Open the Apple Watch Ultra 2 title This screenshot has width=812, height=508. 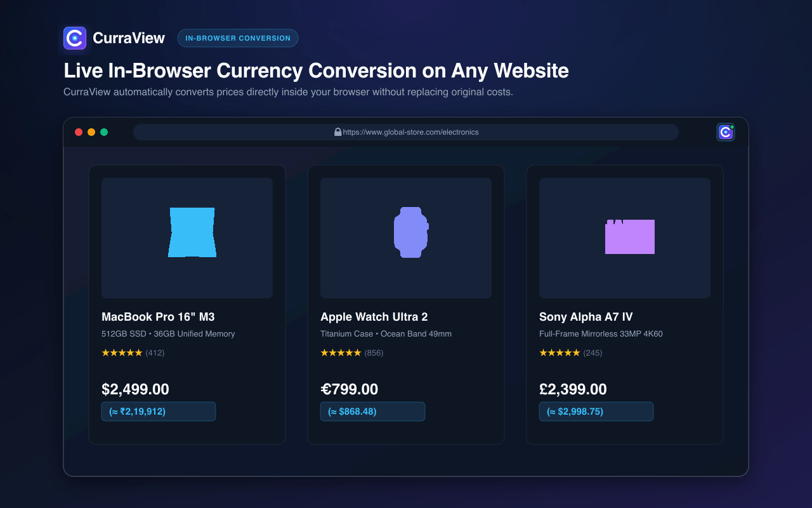click(x=374, y=317)
